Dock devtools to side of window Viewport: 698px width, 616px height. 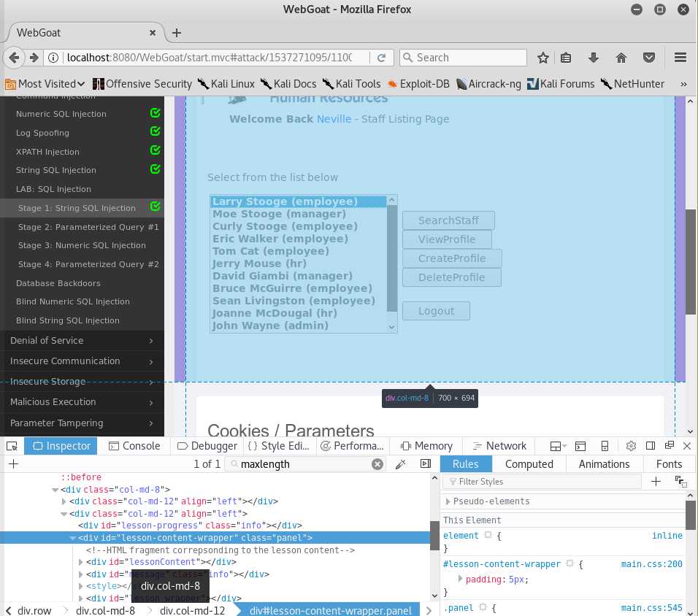651,445
